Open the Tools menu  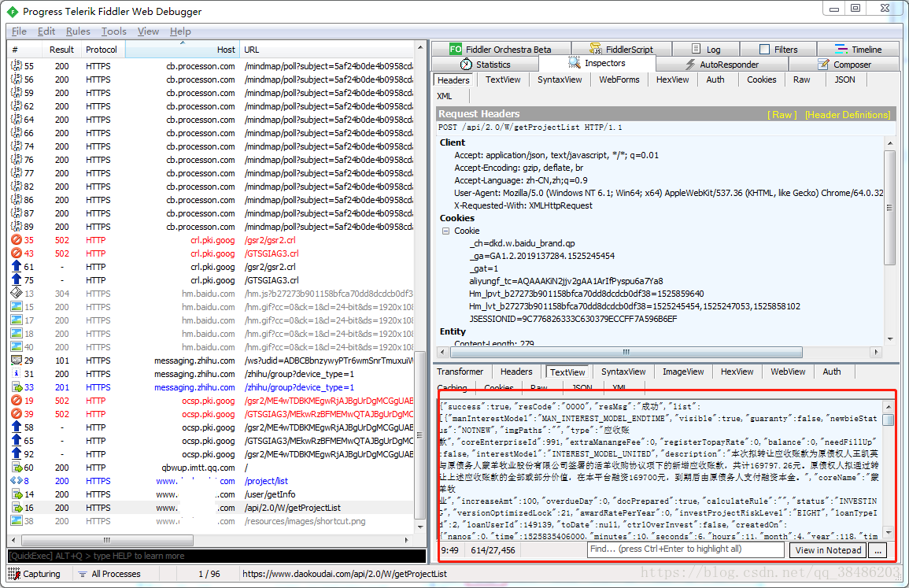[113, 31]
